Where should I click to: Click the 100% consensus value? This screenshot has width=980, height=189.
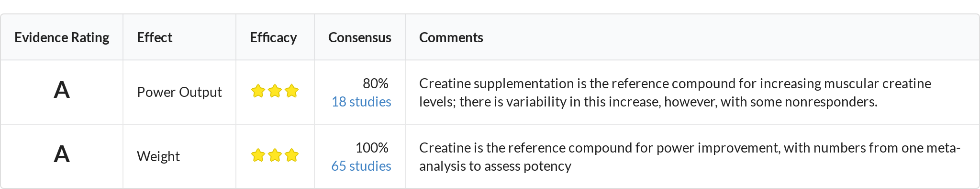(372, 148)
